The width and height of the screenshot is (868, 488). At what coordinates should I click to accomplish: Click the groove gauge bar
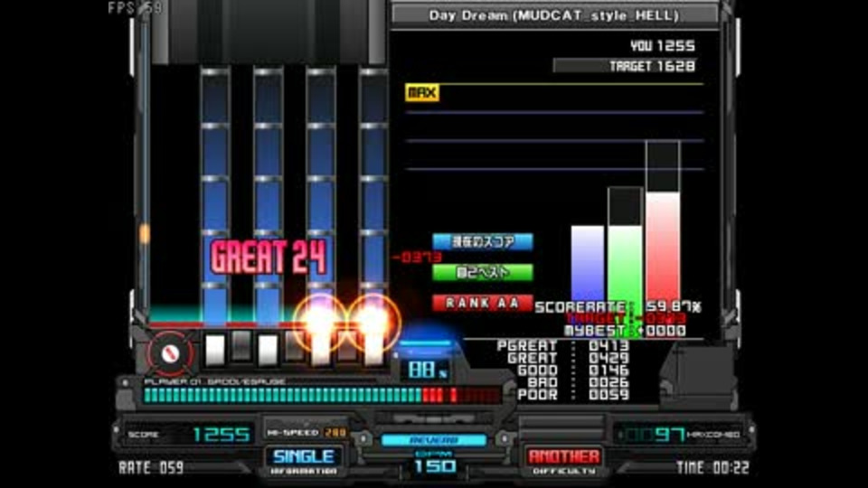pos(322,395)
